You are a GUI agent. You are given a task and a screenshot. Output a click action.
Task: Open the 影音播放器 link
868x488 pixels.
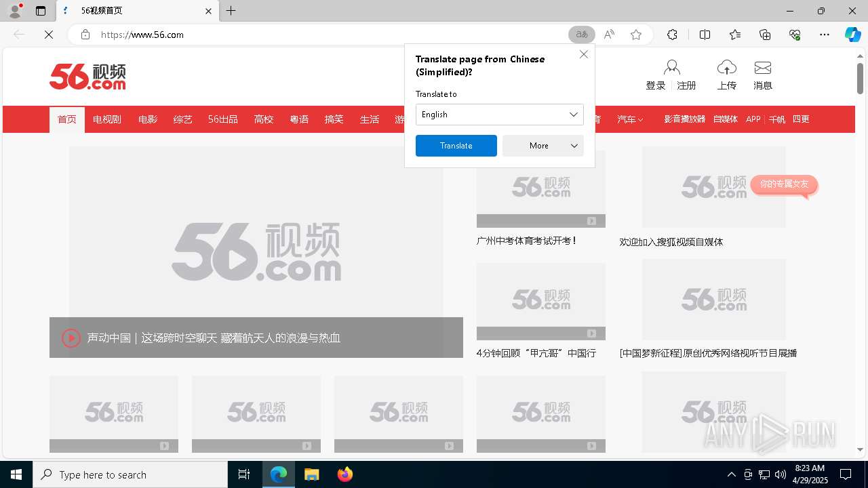coord(685,119)
